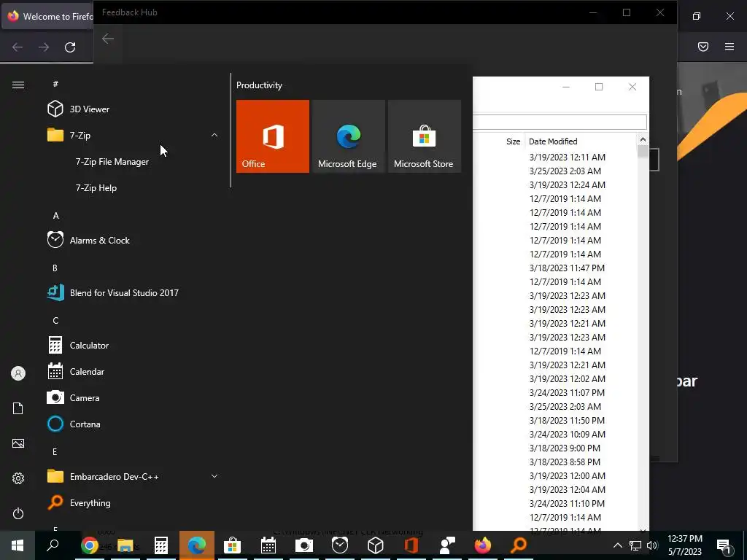747x560 pixels.
Task: Launch Everything search app from the list
Action: 131,503
